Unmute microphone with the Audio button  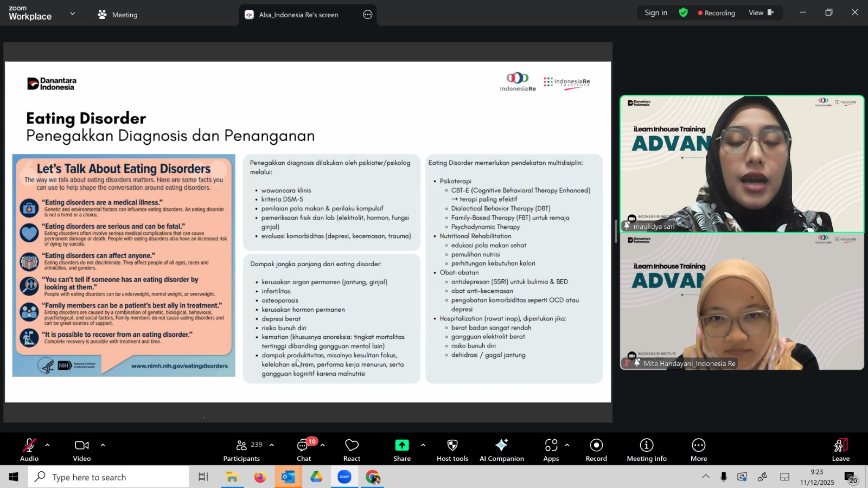point(29,450)
